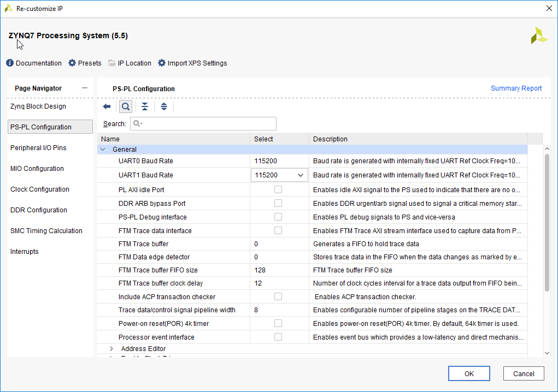Open the Summary Report link
Image resolution: width=558 pixels, height=392 pixels.
[x=516, y=88]
